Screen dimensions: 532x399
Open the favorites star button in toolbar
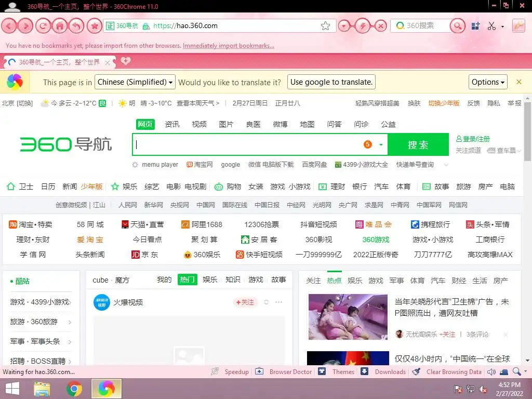pyautogui.click(x=95, y=26)
